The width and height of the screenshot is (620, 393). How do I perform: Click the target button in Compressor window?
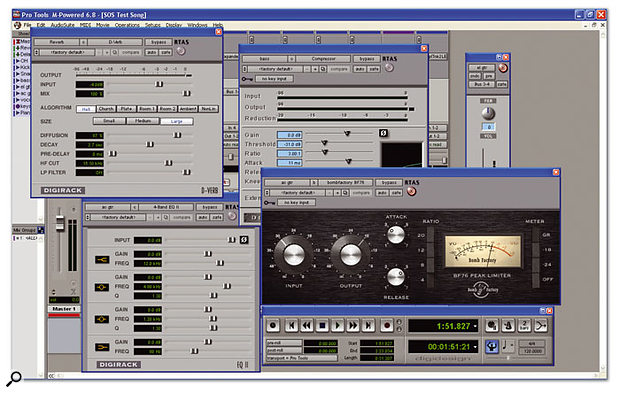[x=389, y=68]
